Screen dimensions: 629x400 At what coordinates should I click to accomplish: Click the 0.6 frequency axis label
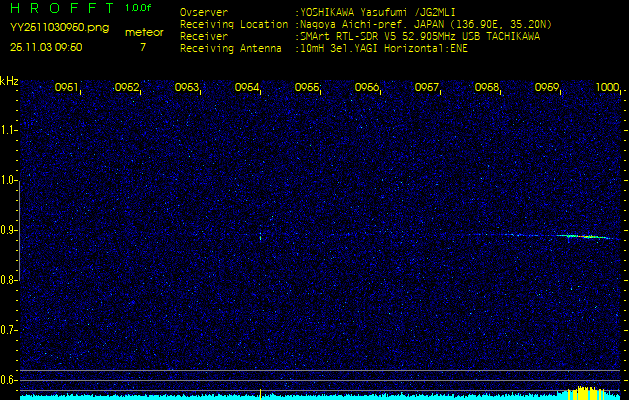9,379
